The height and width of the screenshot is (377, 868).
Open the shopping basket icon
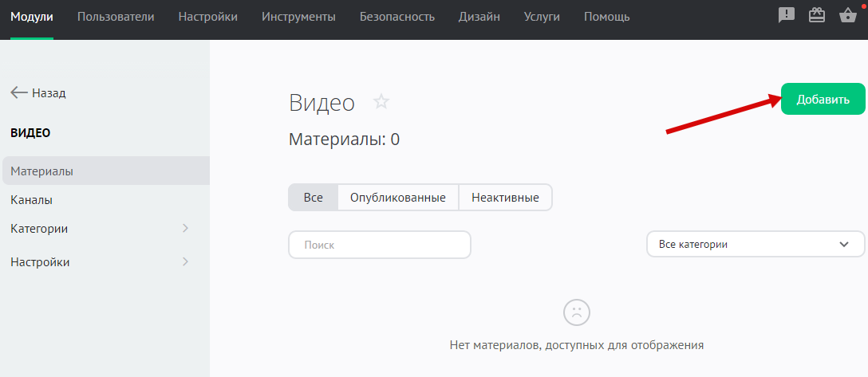click(848, 15)
